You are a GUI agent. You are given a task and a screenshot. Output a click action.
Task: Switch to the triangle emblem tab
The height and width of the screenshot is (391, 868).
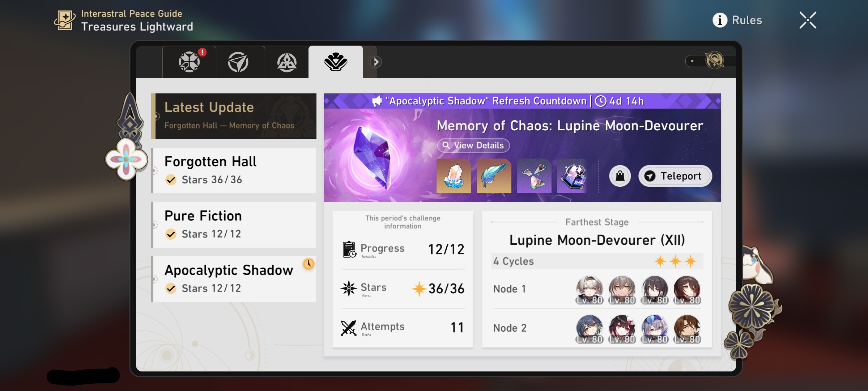click(287, 62)
